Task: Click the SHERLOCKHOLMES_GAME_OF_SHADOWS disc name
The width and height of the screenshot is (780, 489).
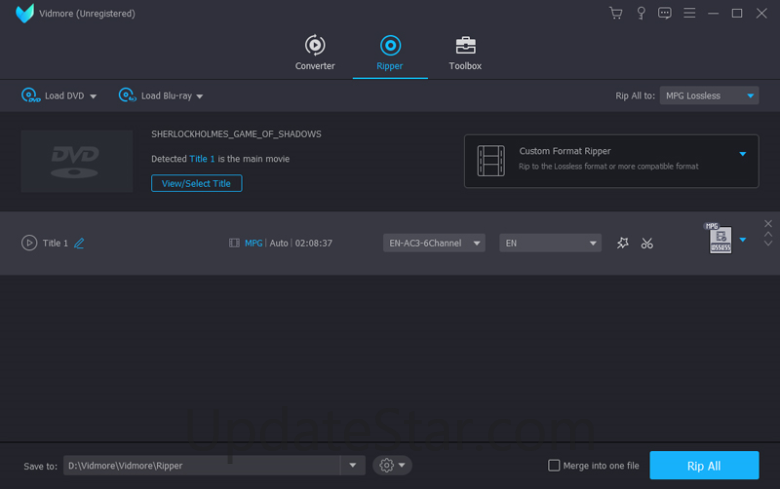Action: [x=236, y=134]
